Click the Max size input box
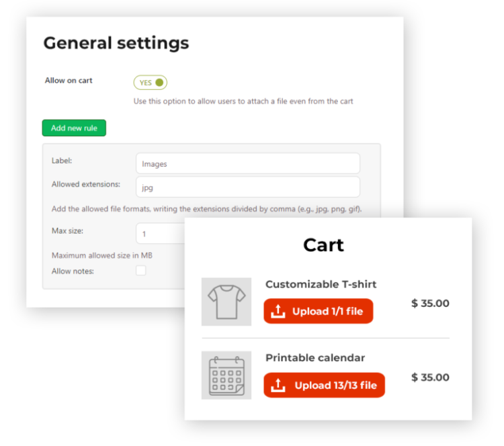Image resolution: width=504 pixels, height=446 pixels. pyautogui.click(x=160, y=233)
